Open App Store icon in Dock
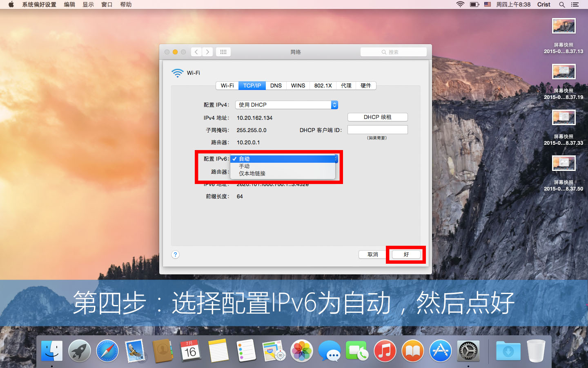588x368 pixels. tap(441, 351)
